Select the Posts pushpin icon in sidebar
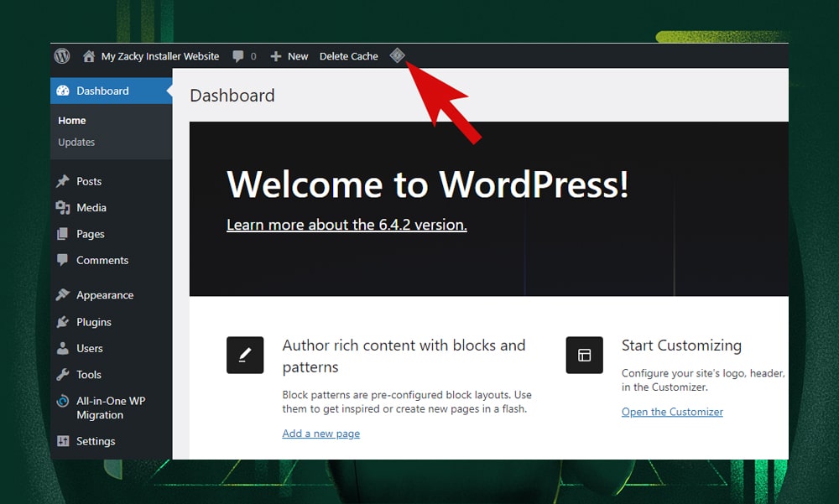 click(64, 181)
